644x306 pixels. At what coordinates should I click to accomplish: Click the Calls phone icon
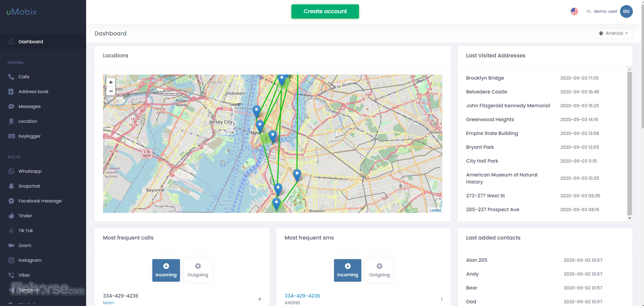click(11, 77)
